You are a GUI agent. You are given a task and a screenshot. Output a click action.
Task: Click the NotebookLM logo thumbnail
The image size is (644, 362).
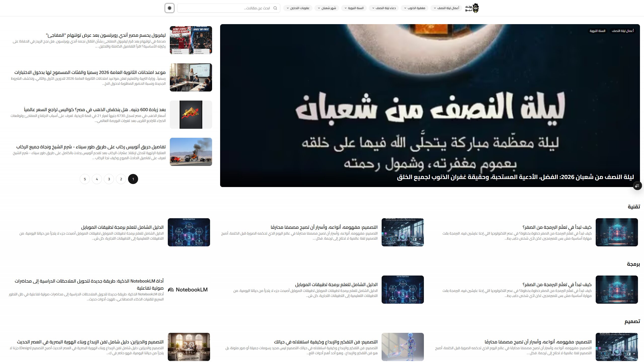point(188,290)
